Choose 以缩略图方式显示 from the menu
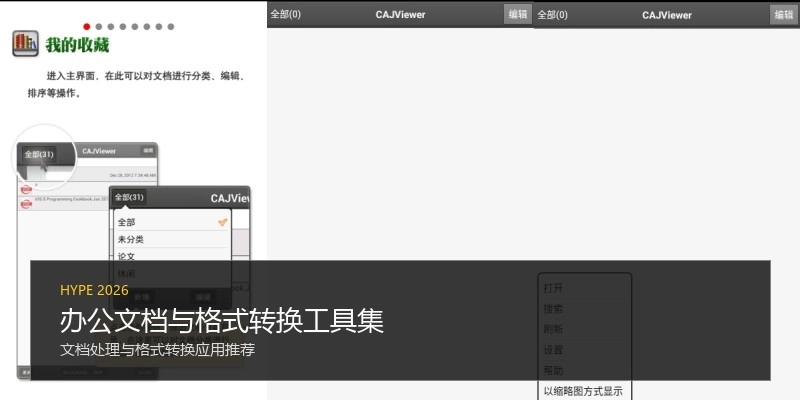800x400 pixels. pyautogui.click(x=583, y=391)
